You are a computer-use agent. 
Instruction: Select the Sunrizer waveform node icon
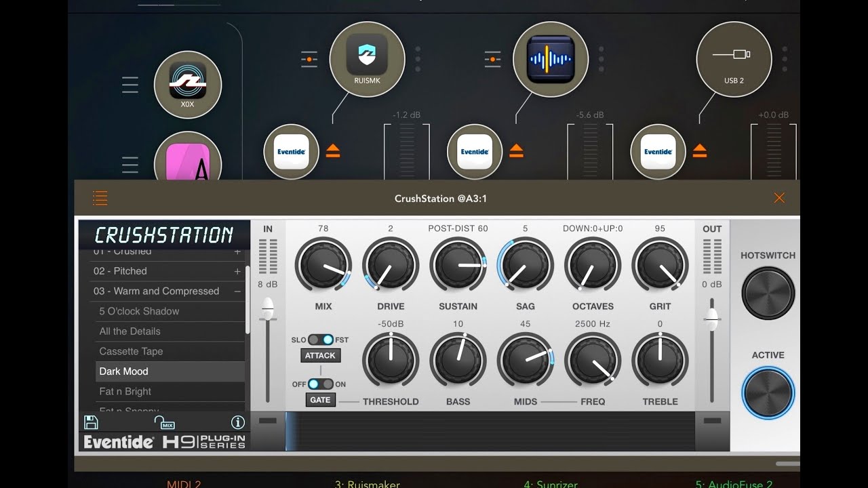(x=551, y=59)
